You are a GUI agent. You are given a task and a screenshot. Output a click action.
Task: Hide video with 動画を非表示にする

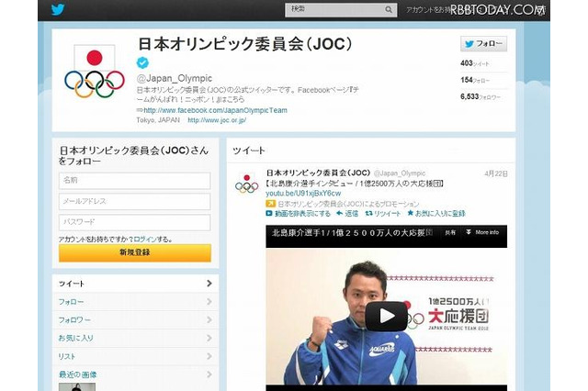(298, 214)
